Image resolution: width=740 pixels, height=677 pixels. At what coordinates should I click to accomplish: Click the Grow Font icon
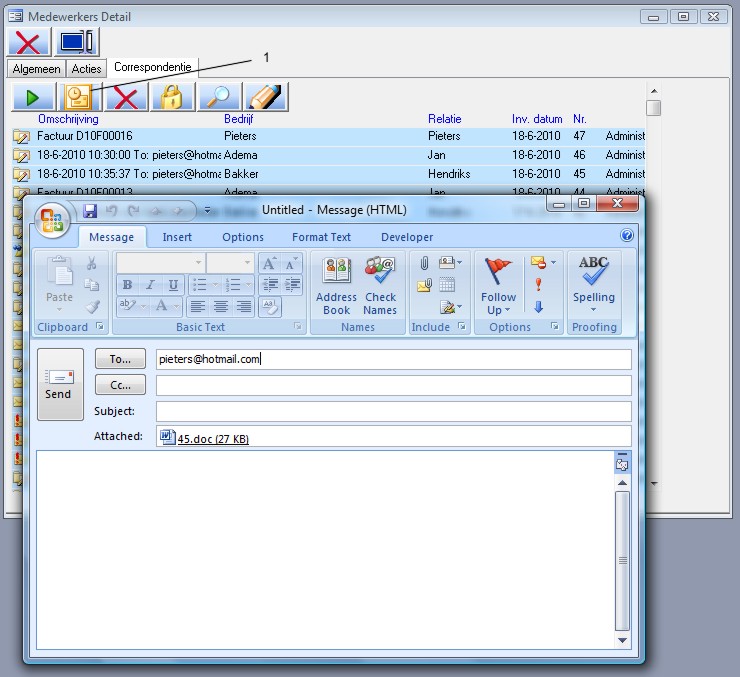269,263
